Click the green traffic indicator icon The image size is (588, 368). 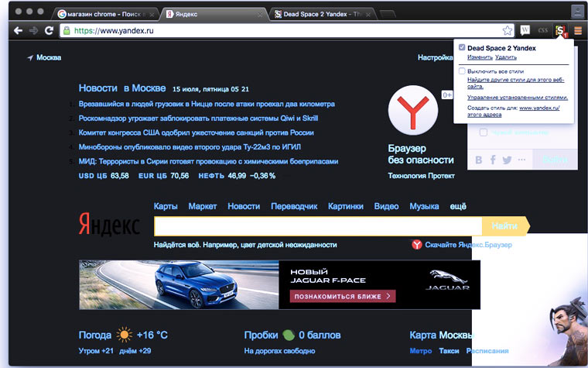pyautogui.click(x=289, y=335)
